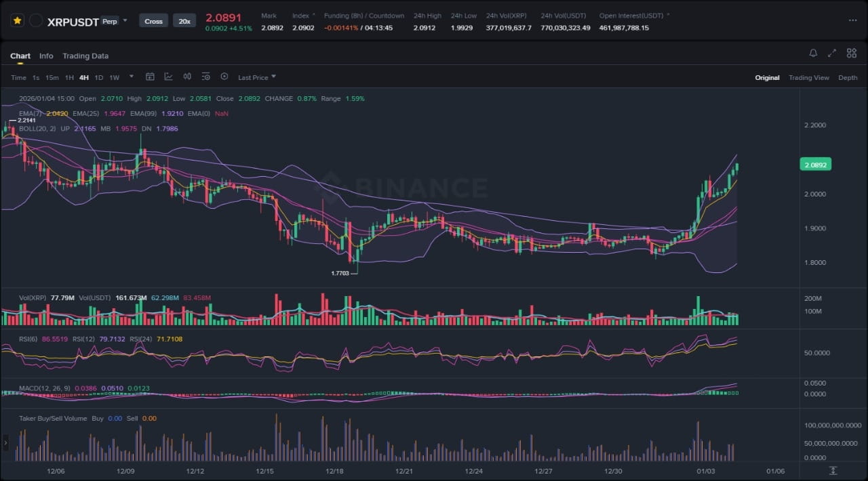868x481 pixels.
Task: Click the favorite star icon for XRPUSDT
Action: click(x=17, y=21)
